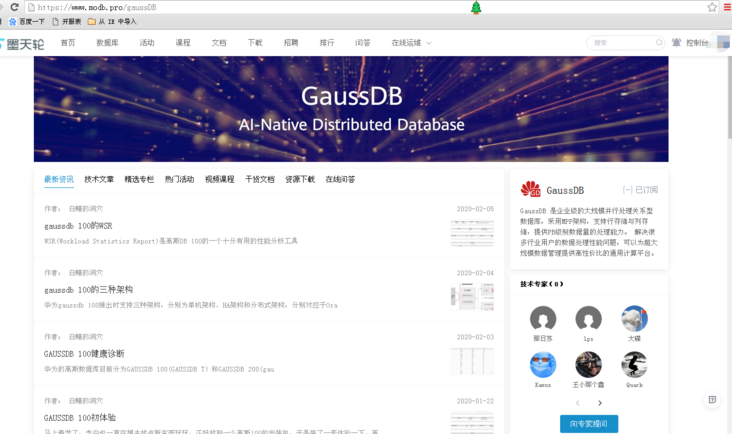Click the browser address bar URL

97,7
